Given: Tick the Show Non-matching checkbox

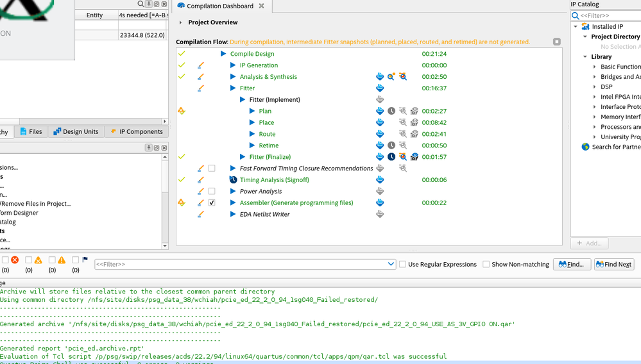Looking at the screenshot, I should pos(486,265).
